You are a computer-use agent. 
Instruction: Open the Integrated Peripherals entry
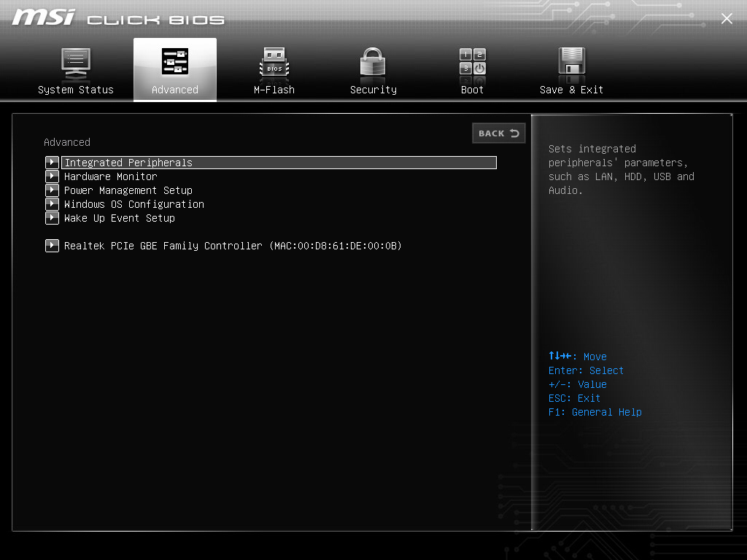(279, 163)
